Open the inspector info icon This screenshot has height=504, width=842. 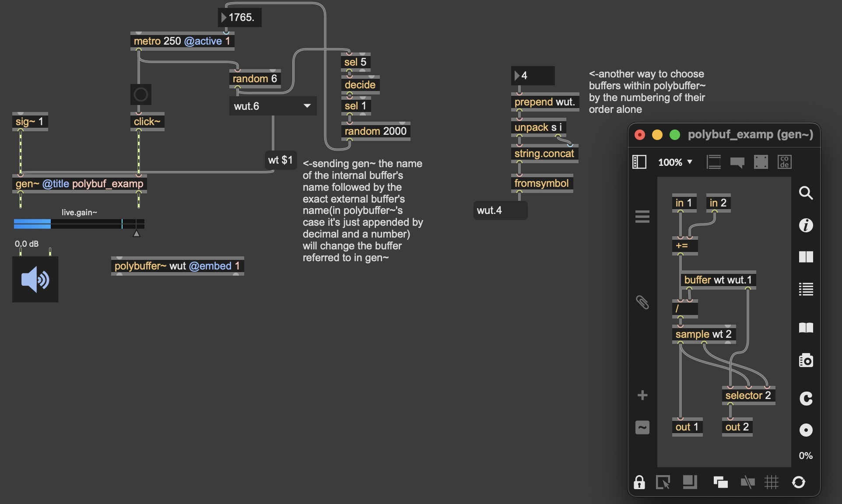(x=806, y=225)
